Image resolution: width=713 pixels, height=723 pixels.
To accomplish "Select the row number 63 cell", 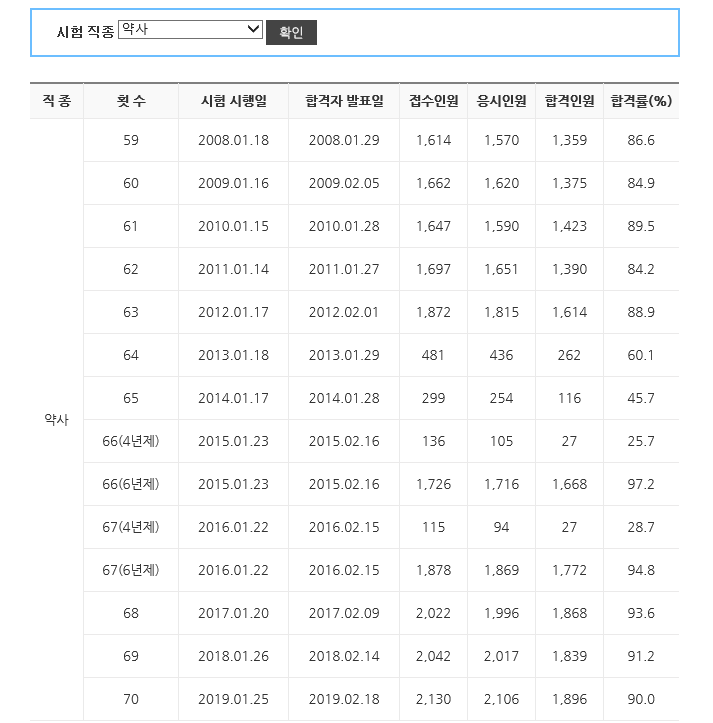I will (x=131, y=312).
